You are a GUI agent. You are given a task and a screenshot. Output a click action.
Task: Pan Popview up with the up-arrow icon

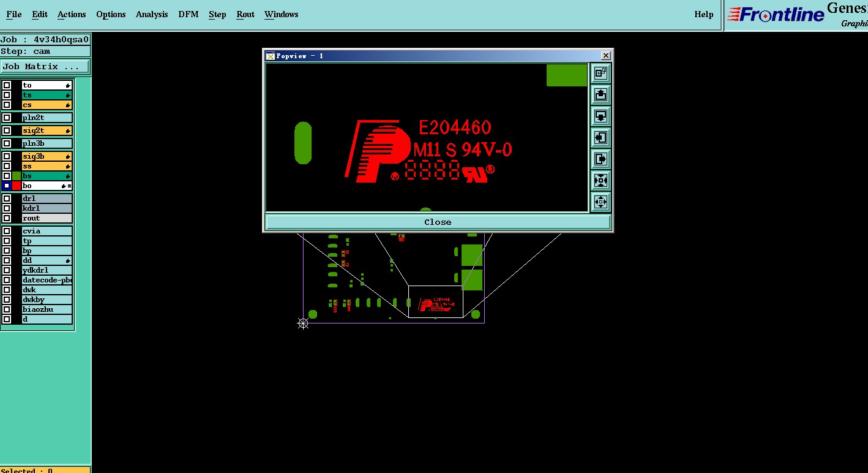pos(600,94)
